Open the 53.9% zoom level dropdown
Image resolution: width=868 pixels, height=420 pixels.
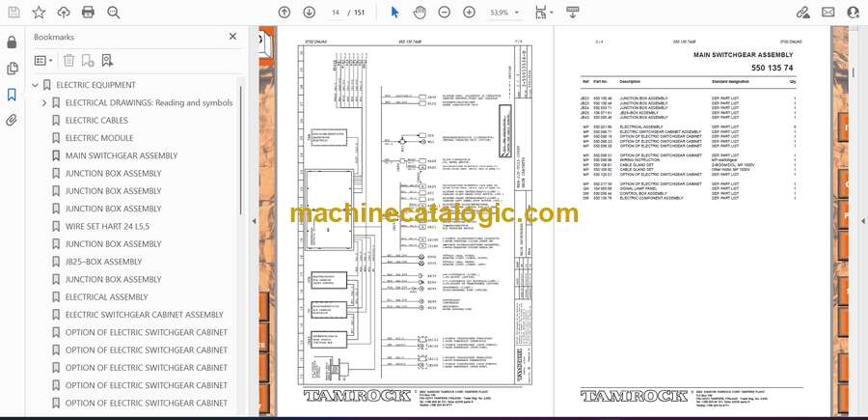pos(504,13)
